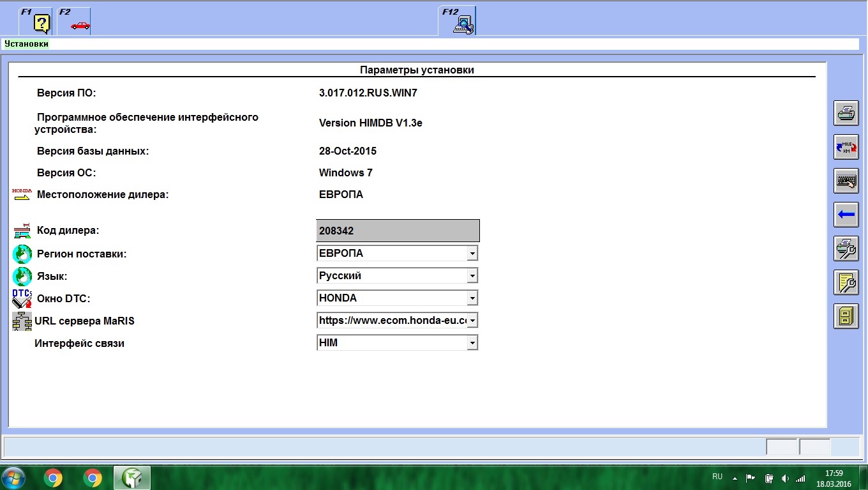Click globe icon beside Язык
The image size is (868, 490).
click(22, 276)
